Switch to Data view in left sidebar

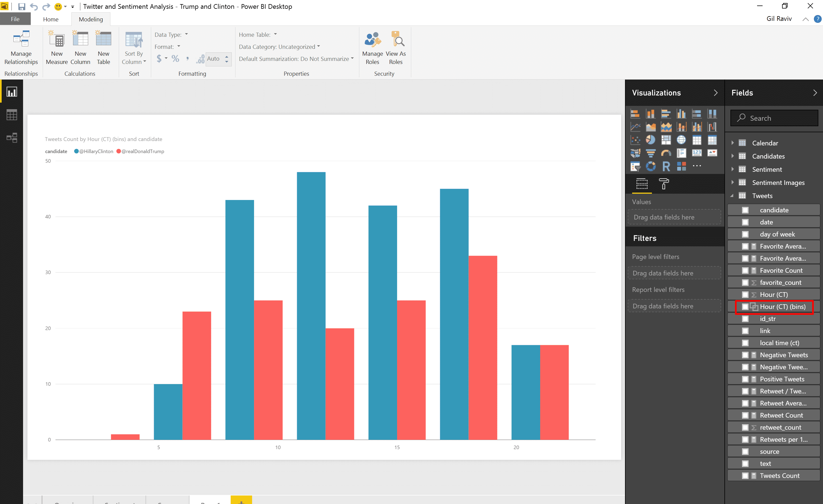12,115
